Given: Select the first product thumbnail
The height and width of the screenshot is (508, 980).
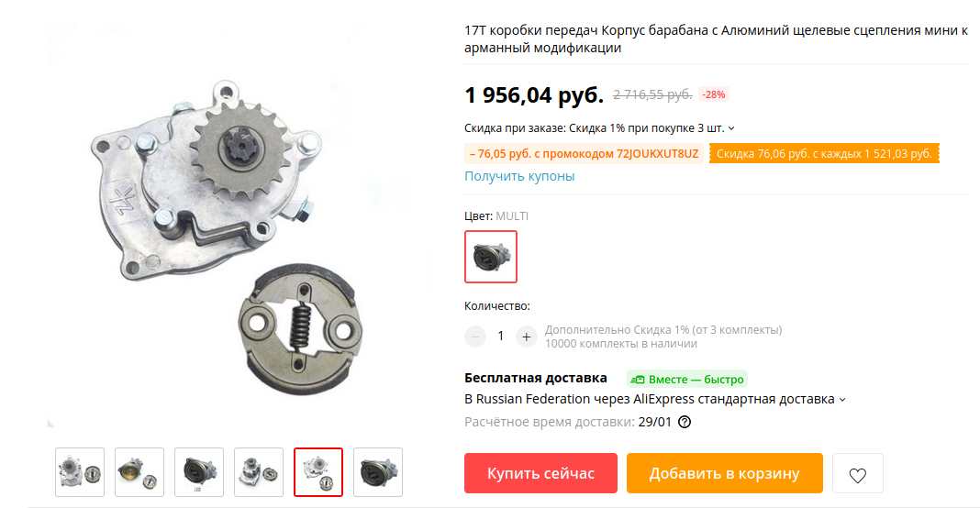Looking at the screenshot, I should (80, 472).
